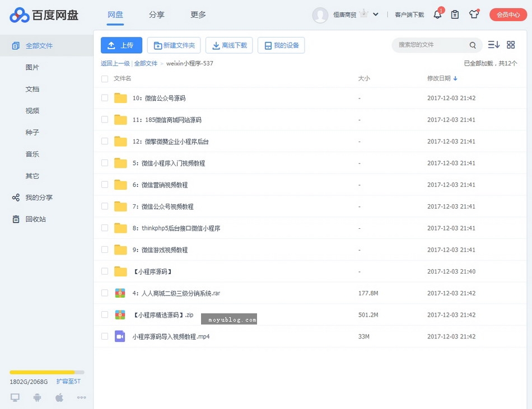
Task: Select 种子 category in sidebar
Action: (x=32, y=133)
